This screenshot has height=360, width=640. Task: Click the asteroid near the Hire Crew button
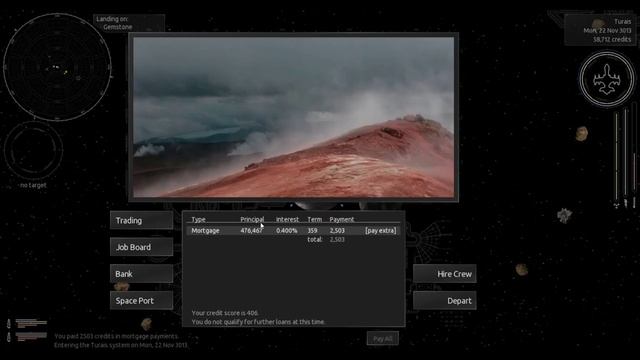click(x=522, y=269)
